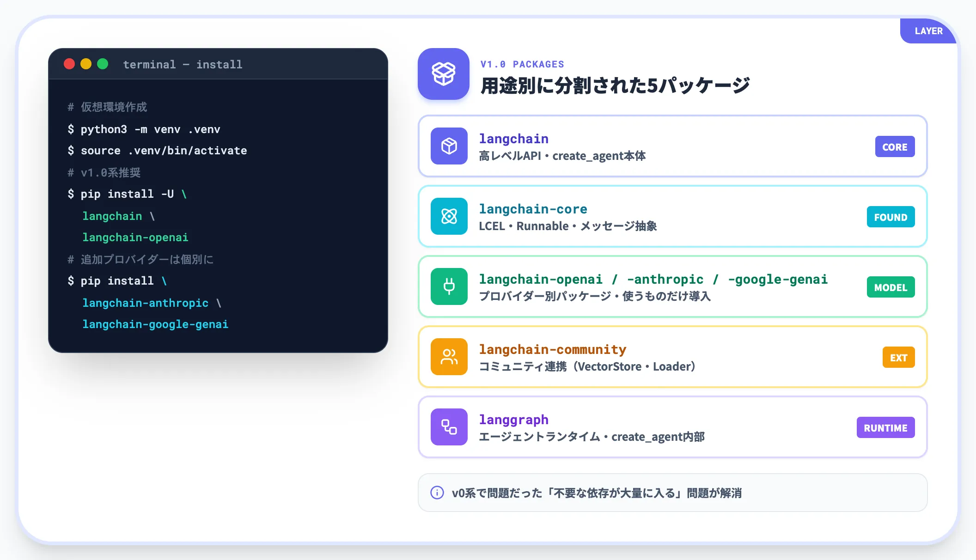This screenshot has height=560, width=976.
Task: Click the LAYER corner tab
Action: (x=928, y=31)
